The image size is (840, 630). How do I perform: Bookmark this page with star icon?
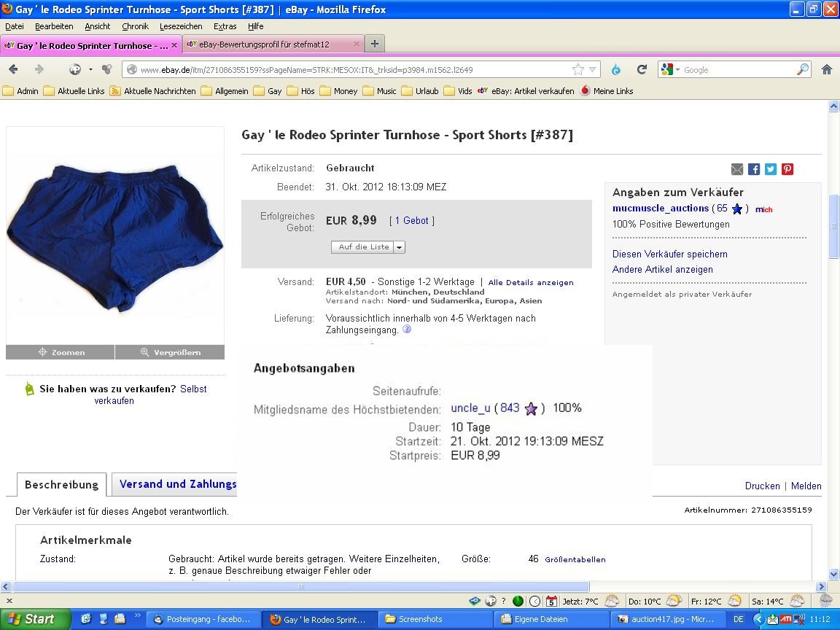[x=578, y=70]
